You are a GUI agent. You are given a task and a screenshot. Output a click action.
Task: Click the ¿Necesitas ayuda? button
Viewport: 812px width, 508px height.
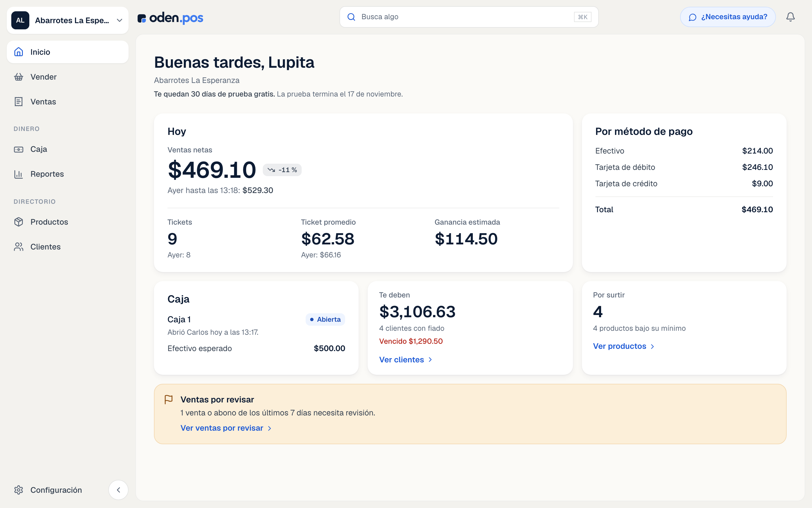click(728, 17)
